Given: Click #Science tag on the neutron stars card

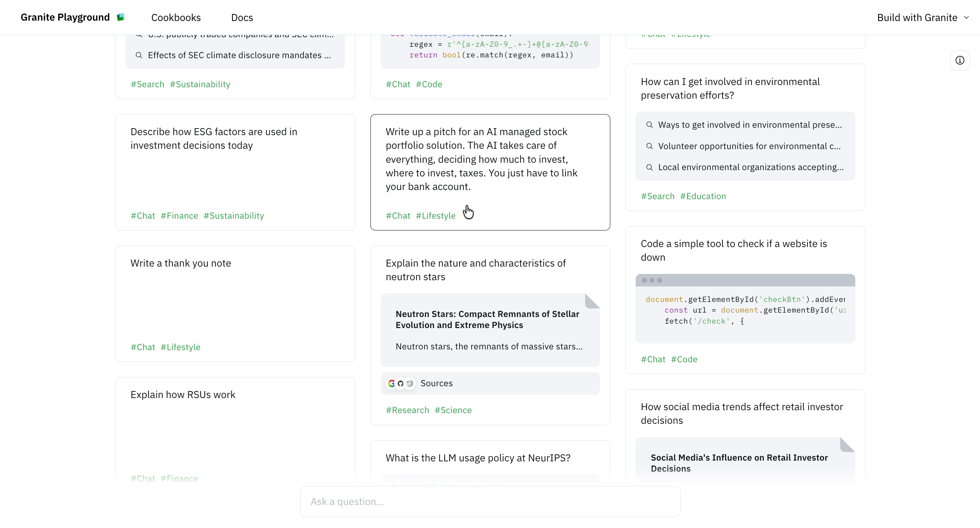Looking at the screenshot, I should click(453, 410).
